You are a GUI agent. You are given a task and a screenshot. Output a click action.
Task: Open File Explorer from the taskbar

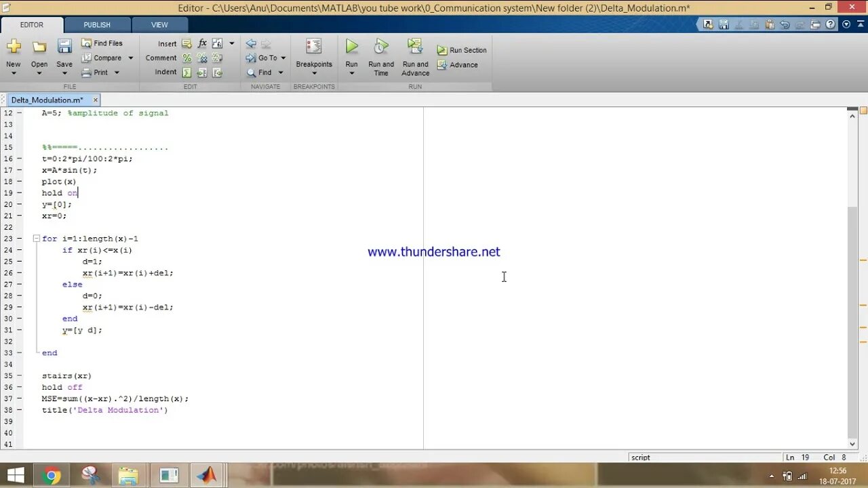click(128, 476)
